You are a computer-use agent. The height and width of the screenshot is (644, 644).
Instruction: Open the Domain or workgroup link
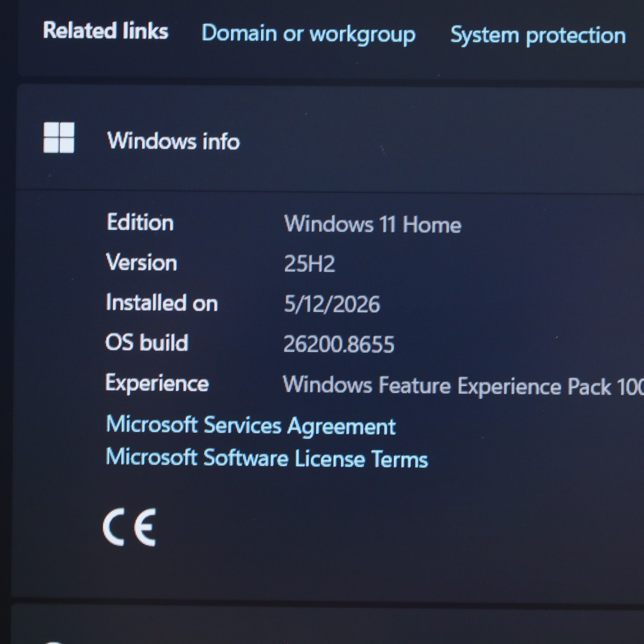pos(308,34)
